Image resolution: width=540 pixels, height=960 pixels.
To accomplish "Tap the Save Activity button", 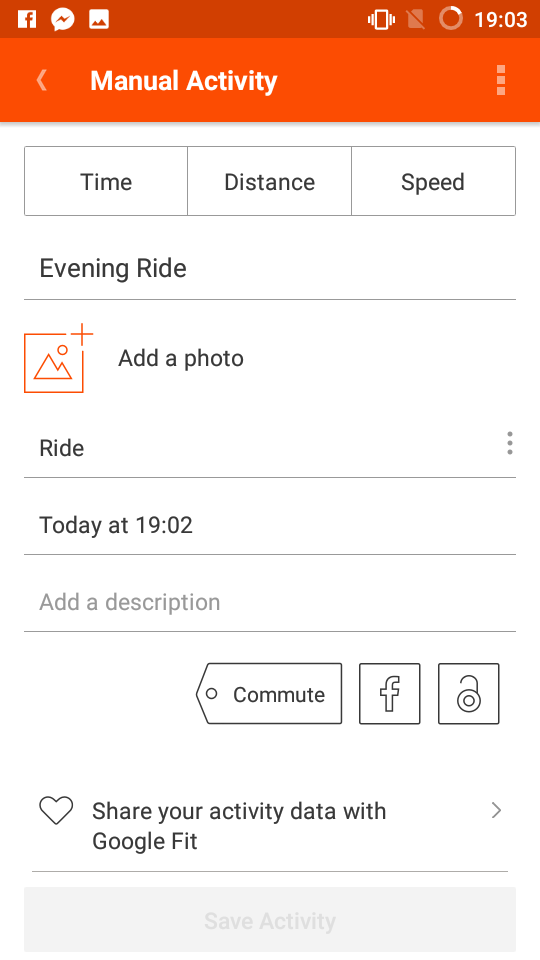I will [x=270, y=920].
